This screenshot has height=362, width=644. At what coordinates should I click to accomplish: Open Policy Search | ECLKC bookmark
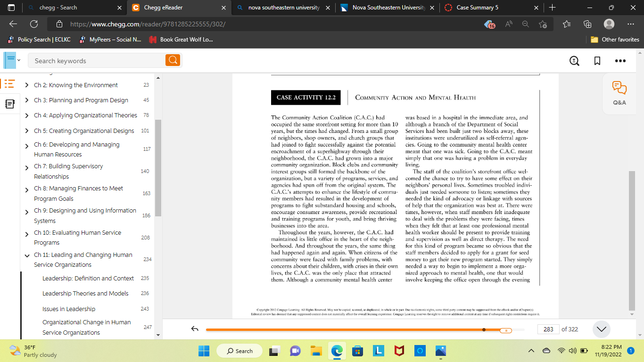pos(39,40)
